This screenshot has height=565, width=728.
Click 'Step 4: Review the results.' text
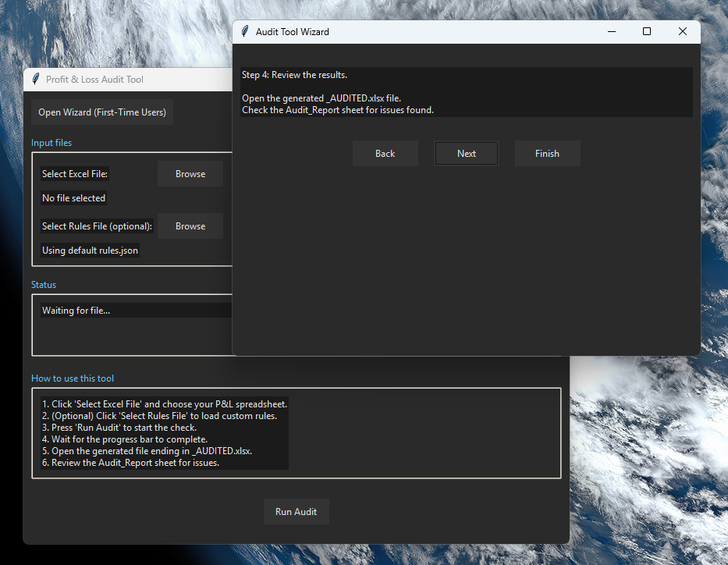[294, 75]
